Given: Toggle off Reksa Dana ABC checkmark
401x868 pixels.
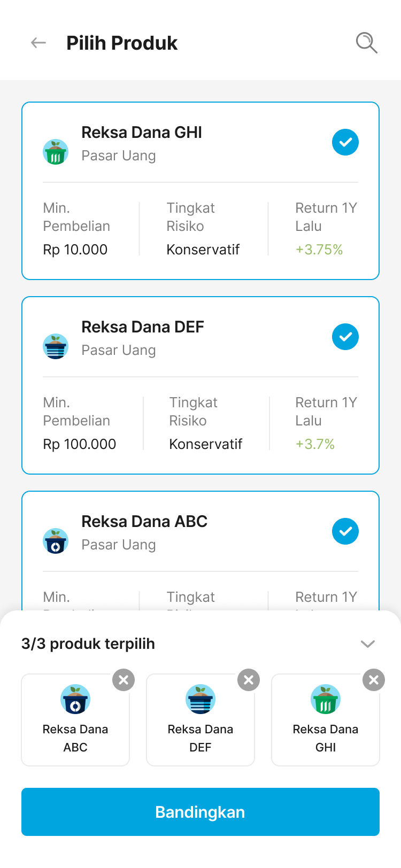Looking at the screenshot, I should (345, 531).
